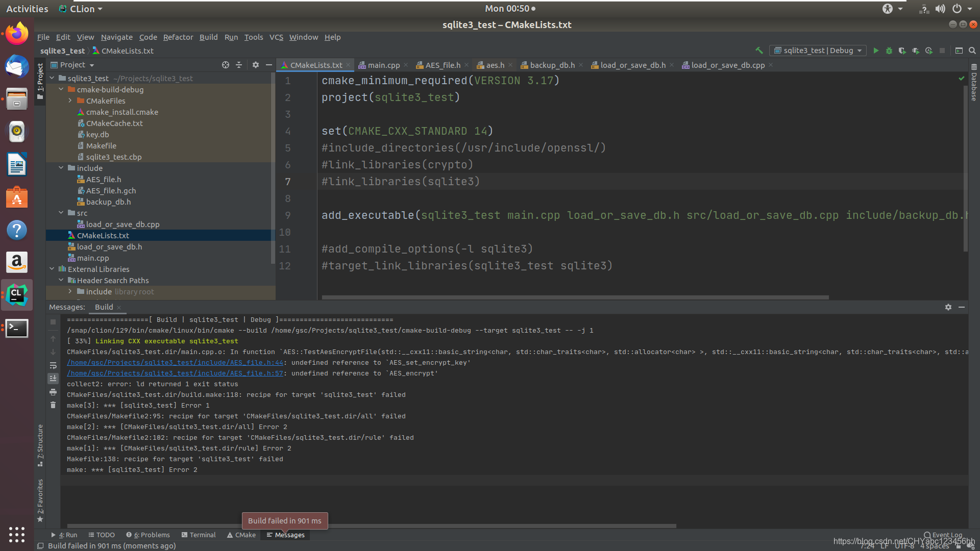Hide the Messages panel with the minimize bar icon
This screenshot has height=551, width=980.
tap(962, 307)
